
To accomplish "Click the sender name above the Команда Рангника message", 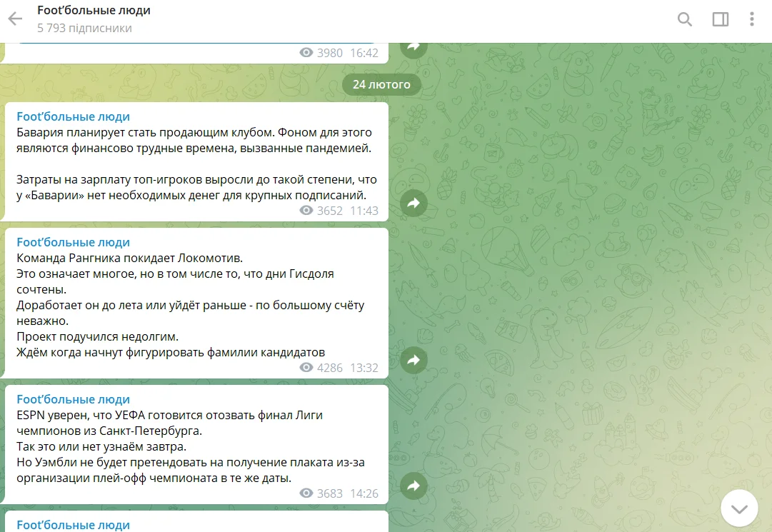I will [73, 242].
